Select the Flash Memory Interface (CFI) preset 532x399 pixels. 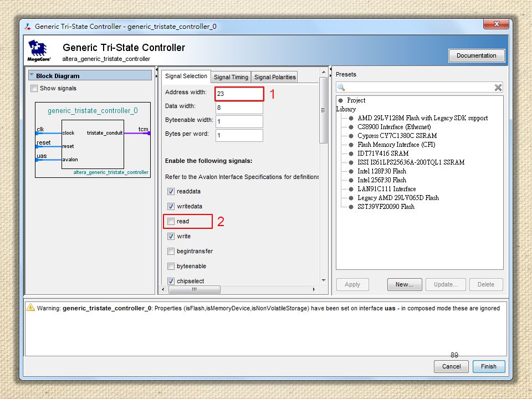click(396, 145)
